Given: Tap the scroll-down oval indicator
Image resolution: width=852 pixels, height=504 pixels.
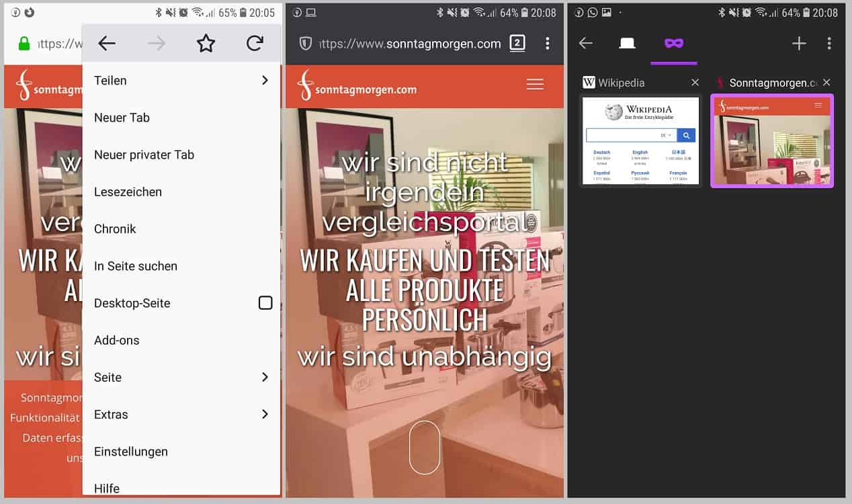Looking at the screenshot, I should click(425, 448).
